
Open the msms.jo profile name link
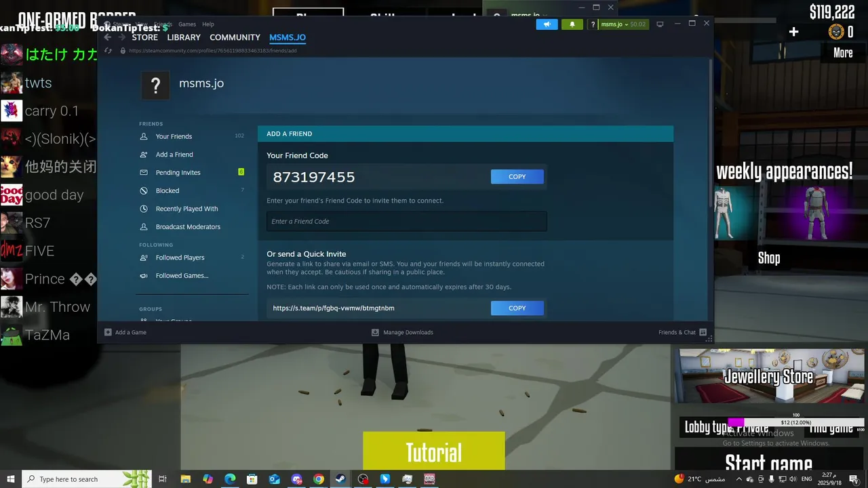pos(201,83)
